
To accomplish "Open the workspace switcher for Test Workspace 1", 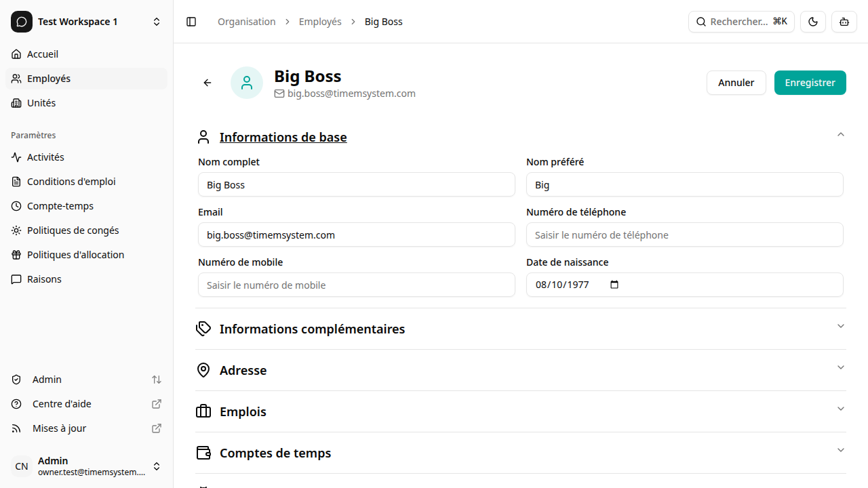I will (x=157, y=21).
